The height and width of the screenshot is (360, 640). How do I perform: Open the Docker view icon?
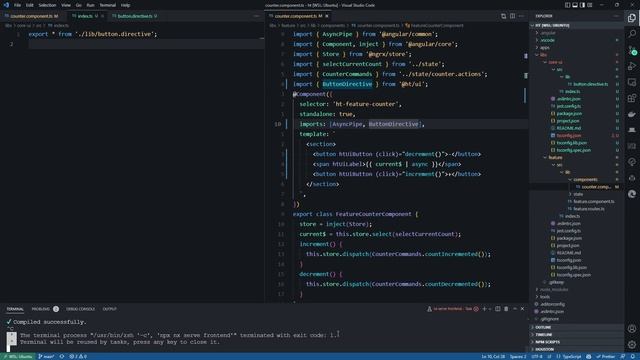click(632, 114)
